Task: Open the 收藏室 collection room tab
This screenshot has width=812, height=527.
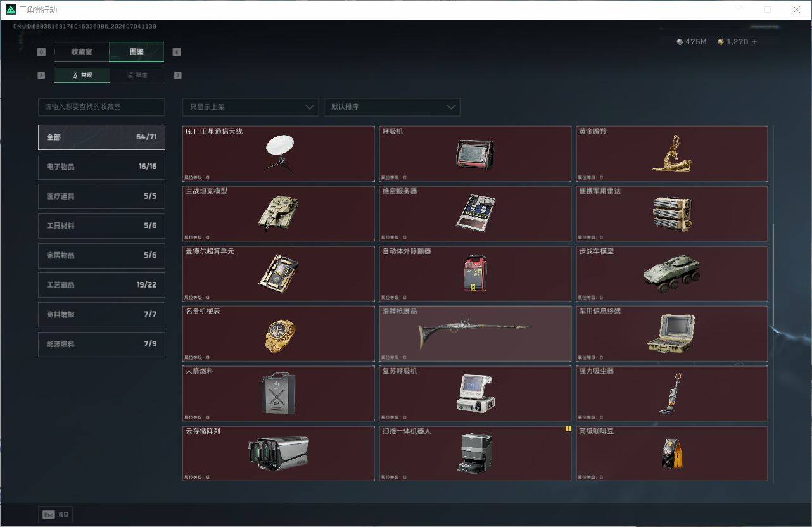Action: (82, 52)
